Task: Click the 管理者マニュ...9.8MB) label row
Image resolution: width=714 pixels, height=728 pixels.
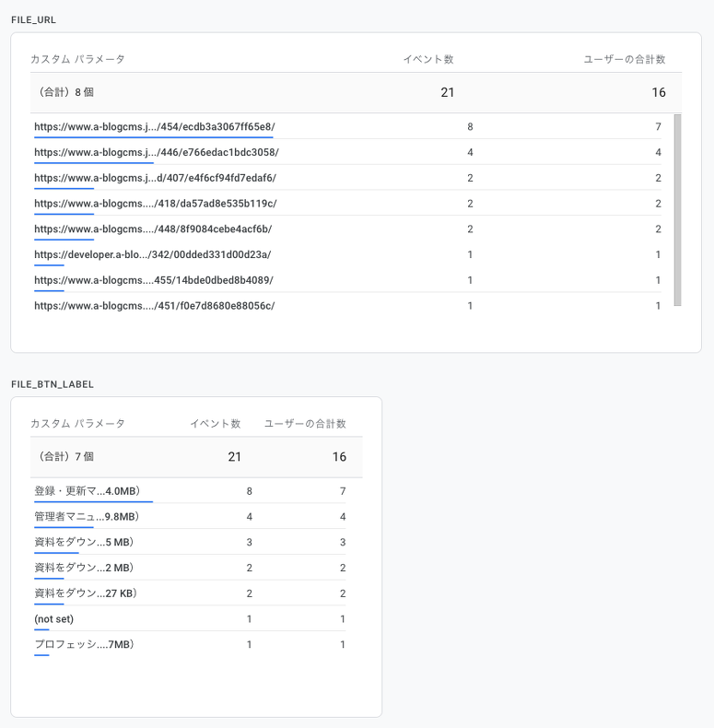Action: [x=87, y=517]
